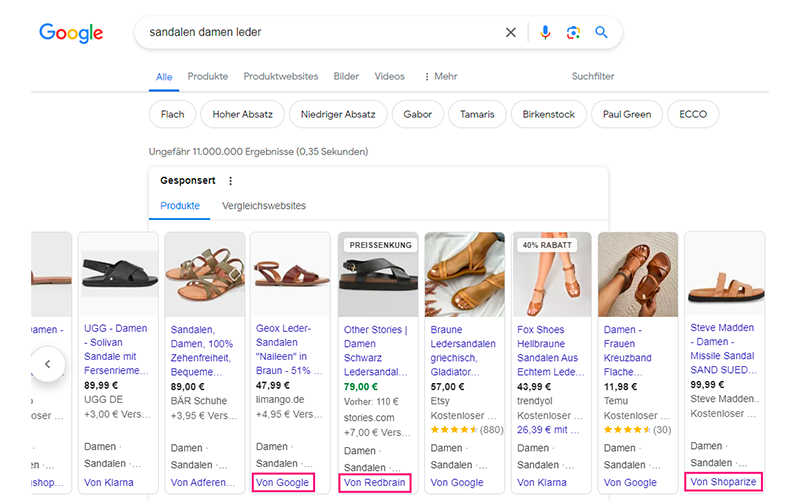Switch to the Videos tab

pos(389,77)
